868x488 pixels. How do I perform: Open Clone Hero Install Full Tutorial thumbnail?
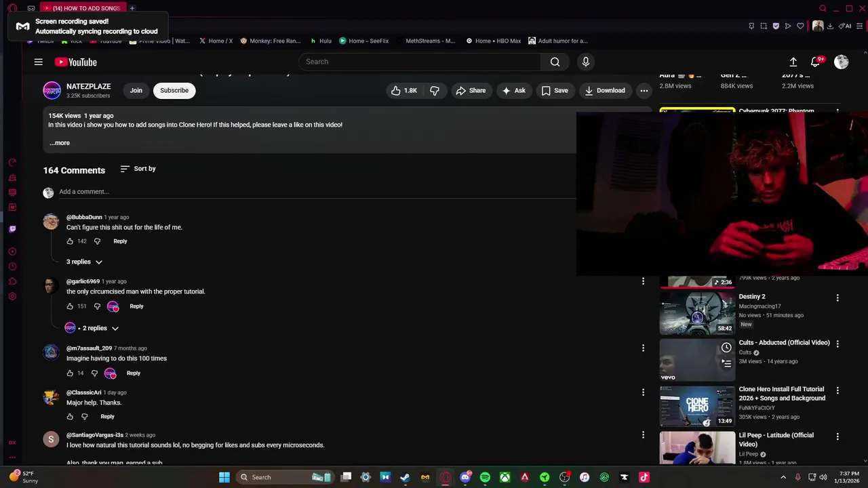point(697,406)
